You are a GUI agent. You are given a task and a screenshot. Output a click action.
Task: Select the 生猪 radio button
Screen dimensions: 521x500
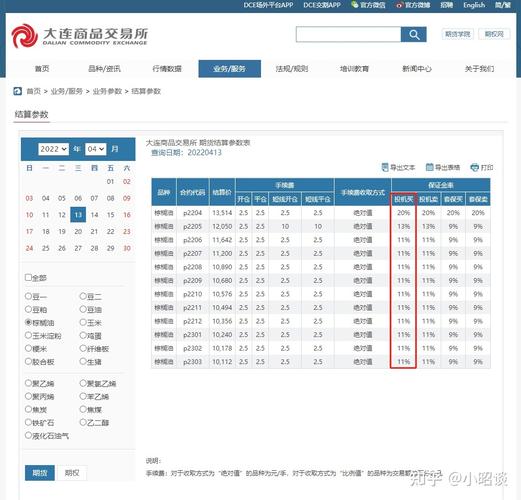pyautogui.click(x=83, y=361)
